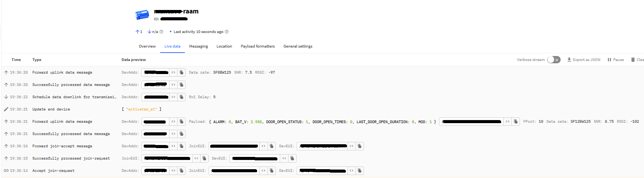Copy DevAddr in Forward join-accept row
644x178 pixels.
pos(181,146)
